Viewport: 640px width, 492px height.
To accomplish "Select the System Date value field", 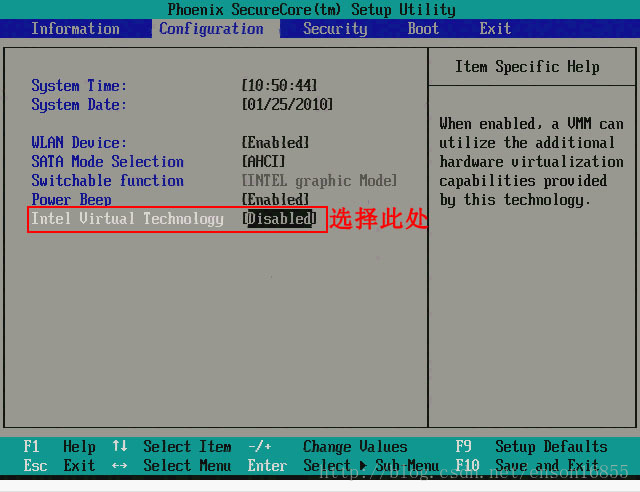I will 287,105.
